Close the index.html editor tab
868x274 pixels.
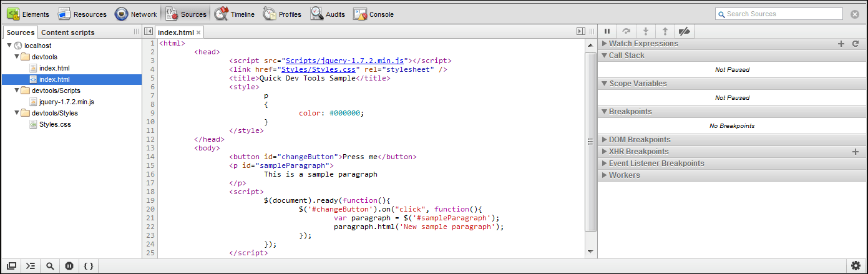[x=198, y=32]
